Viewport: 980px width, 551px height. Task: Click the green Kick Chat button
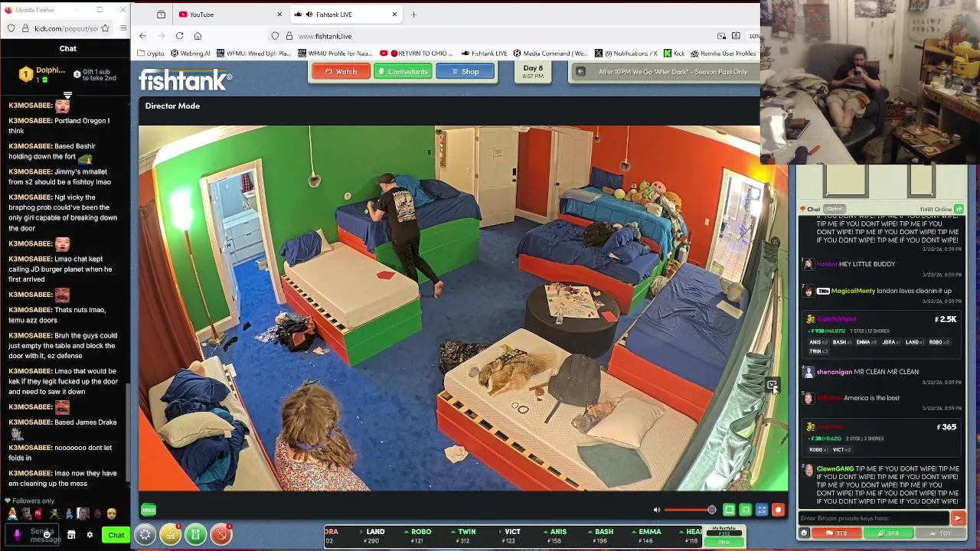coord(116,535)
